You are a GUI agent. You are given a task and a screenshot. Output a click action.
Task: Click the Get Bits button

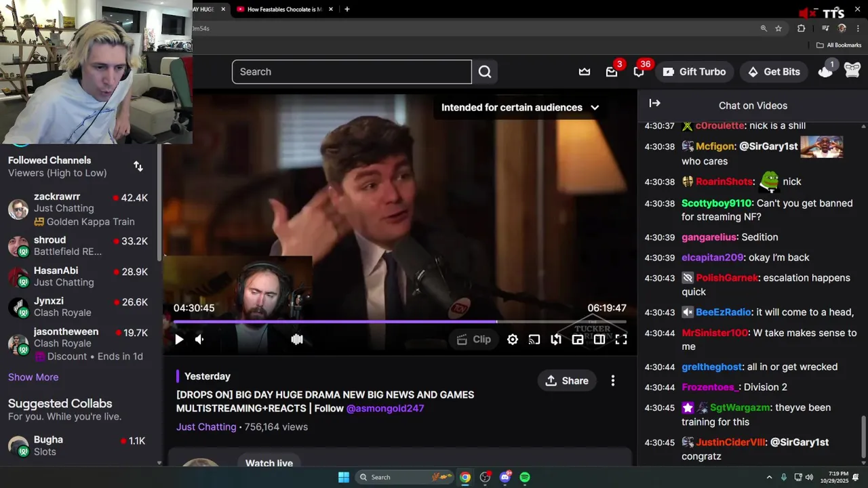pyautogui.click(x=774, y=72)
